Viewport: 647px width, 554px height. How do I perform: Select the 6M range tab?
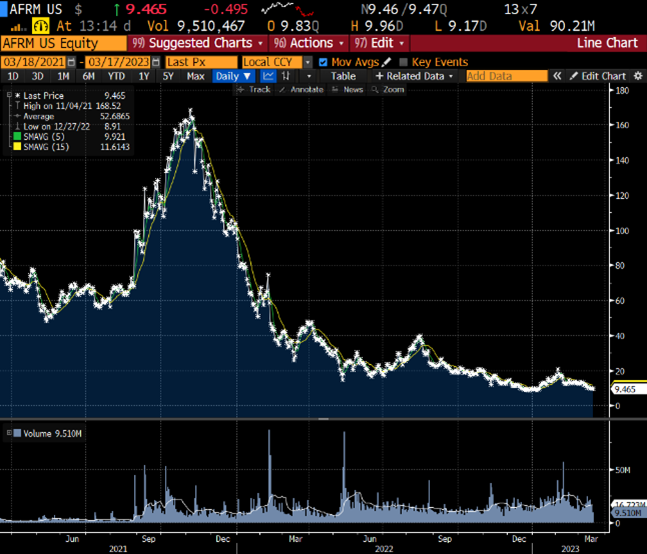(89, 76)
